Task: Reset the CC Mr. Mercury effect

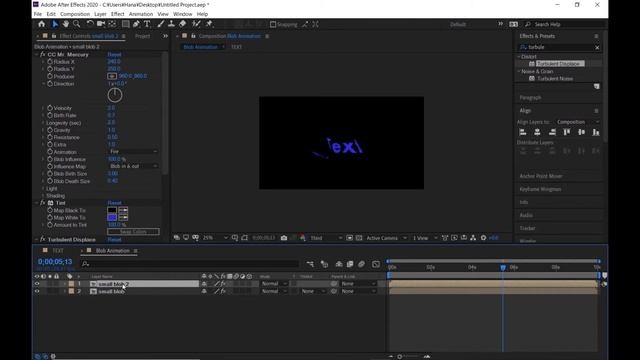Action: coord(114,54)
